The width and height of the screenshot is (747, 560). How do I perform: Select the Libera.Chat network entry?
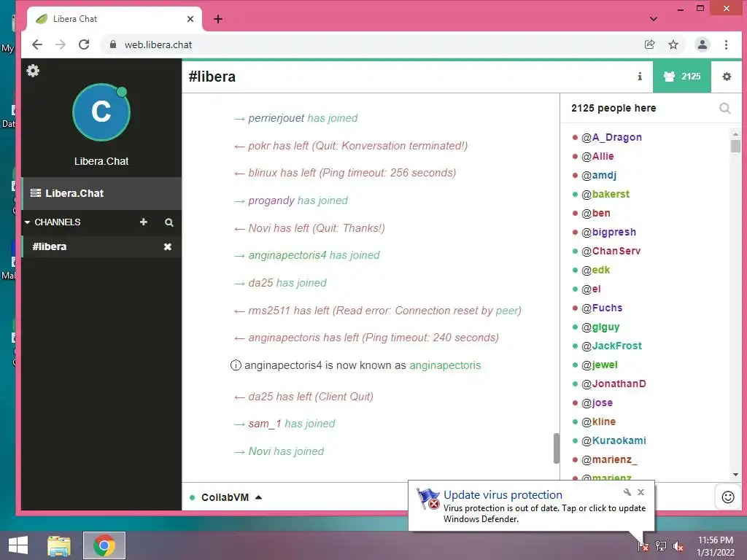click(x=101, y=193)
